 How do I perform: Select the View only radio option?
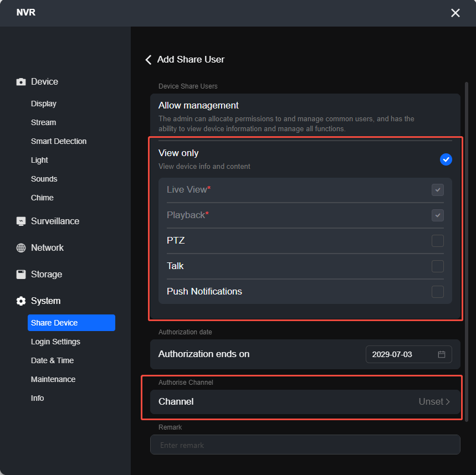tap(446, 159)
